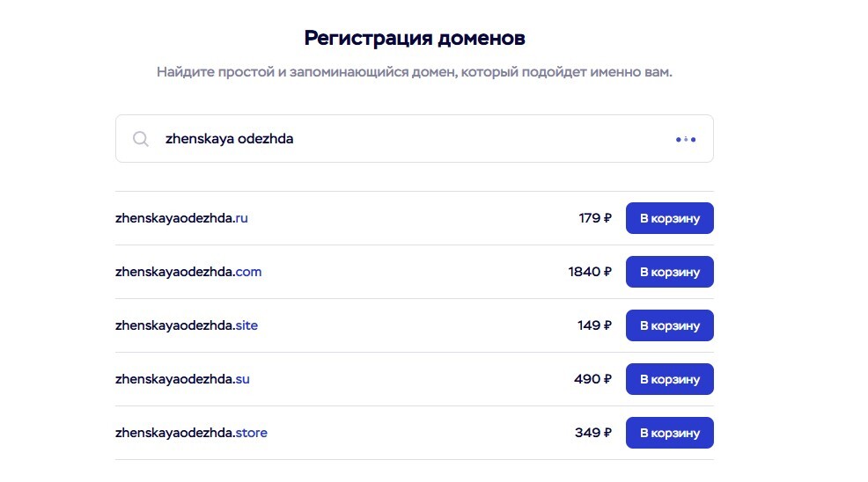
Task: Add zhenskayaodezhda.ru to cart
Action: click(669, 218)
